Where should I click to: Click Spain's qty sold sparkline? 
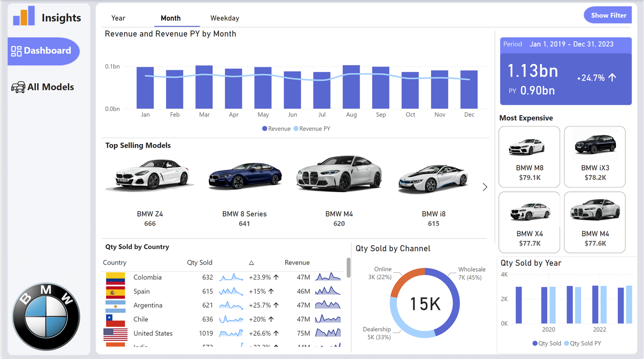point(231,291)
